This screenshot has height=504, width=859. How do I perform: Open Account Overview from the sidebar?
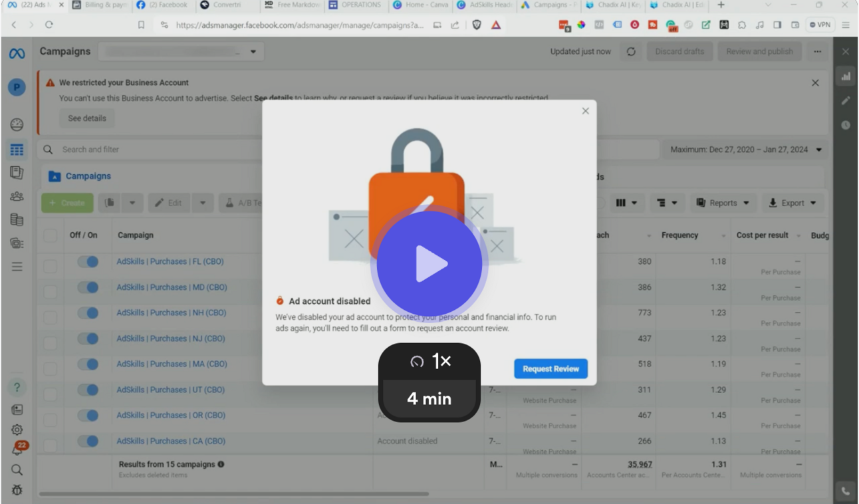click(x=16, y=124)
